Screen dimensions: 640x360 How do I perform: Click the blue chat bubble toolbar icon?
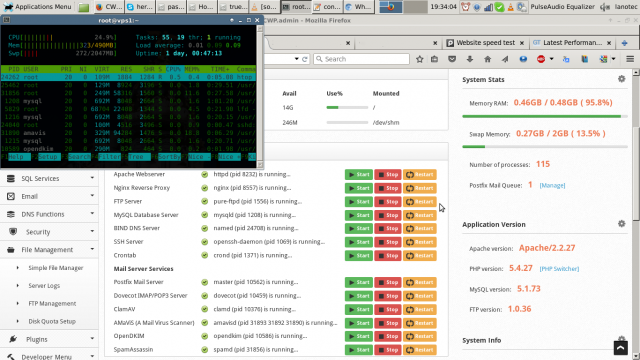pos(523,59)
